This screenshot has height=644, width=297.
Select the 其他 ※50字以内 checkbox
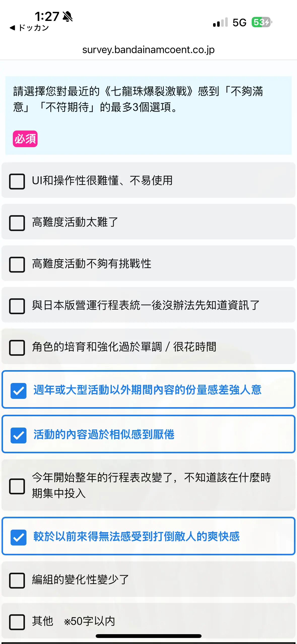coord(17,622)
